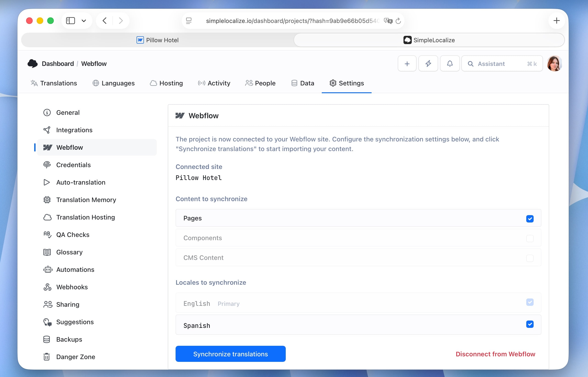Select Credentials in the settings sidebar
The height and width of the screenshot is (377, 588).
coord(73,165)
